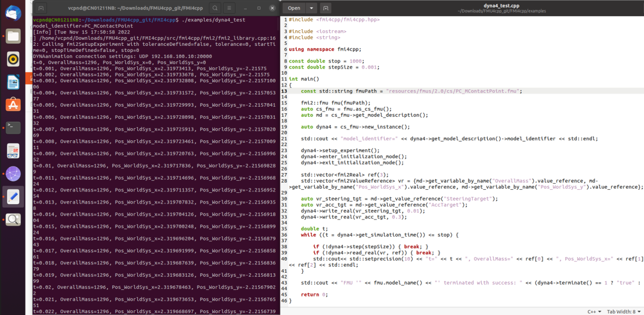Viewport: 644px width, 315px height.
Task: Click write_real(vr_acc_tgt, 0.3) line
Action: point(354,217)
